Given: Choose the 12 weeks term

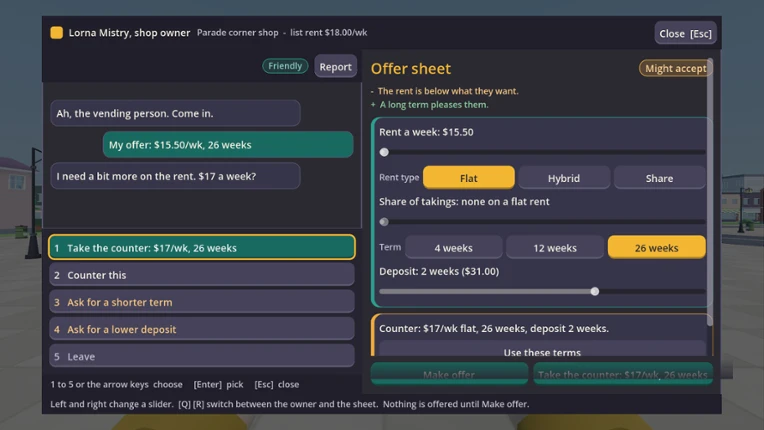Looking at the screenshot, I should (x=554, y=247).
